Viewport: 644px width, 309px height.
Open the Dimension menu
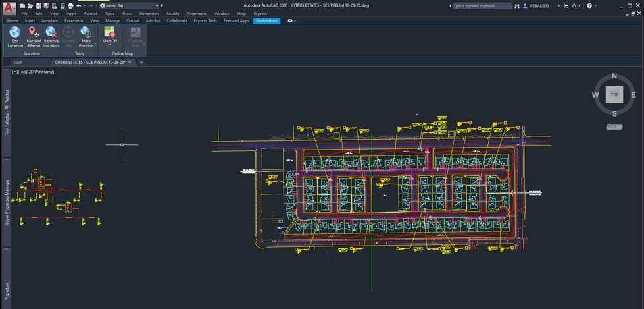[x=149, y=13]
